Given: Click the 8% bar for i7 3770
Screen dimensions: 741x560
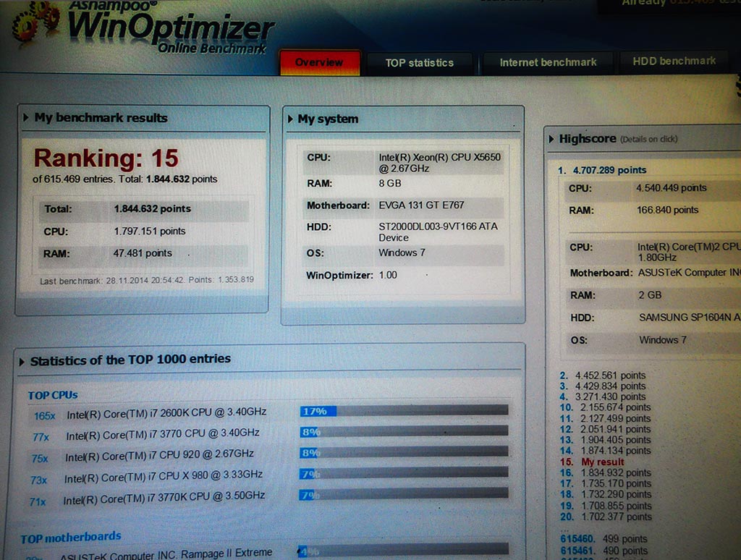Looking at the screenshot, I should [x=404, y=431].
